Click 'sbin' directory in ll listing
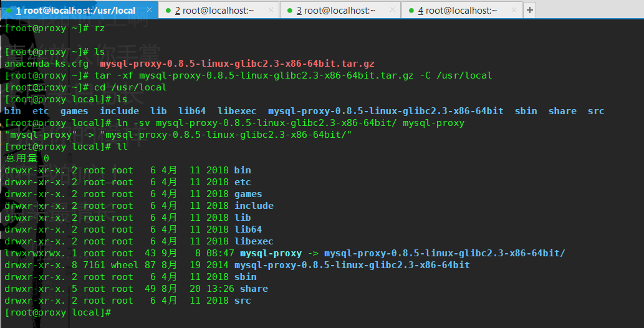This screenshot has height=328, width=644. point(245,277)
